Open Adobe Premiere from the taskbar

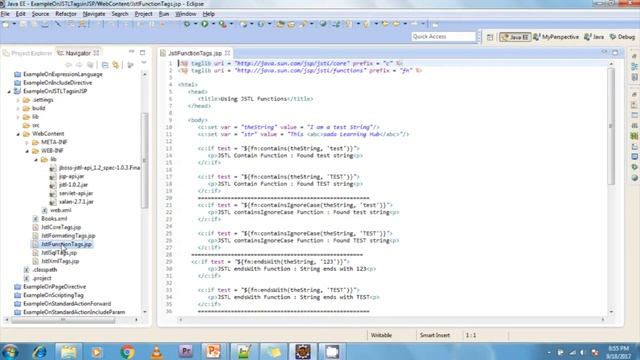tap(186, 352)
